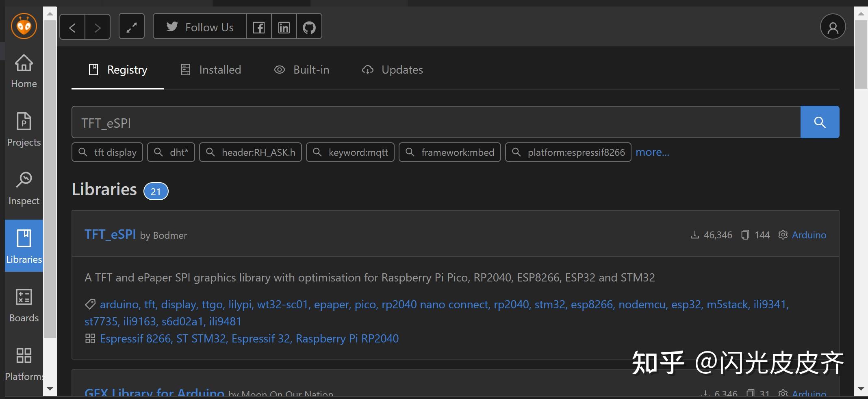The height and width of the screenshot is (399, 868).
Task: Click the GitHub icon
Action: click(309, 27)
